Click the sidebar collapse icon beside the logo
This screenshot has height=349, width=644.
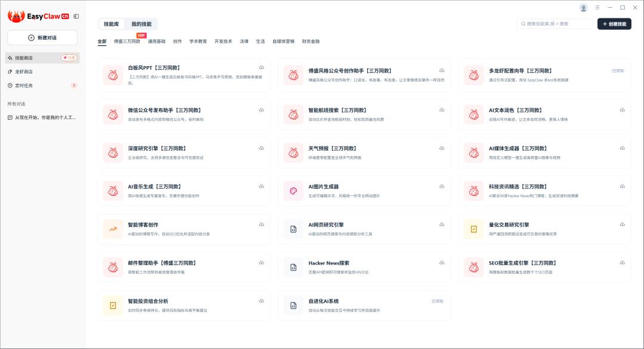tap(75, 17)
